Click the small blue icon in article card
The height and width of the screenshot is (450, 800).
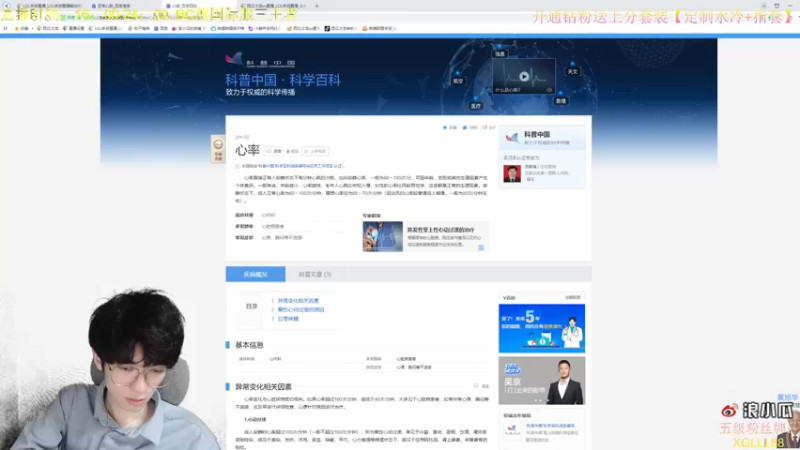[x=481, y=247]
